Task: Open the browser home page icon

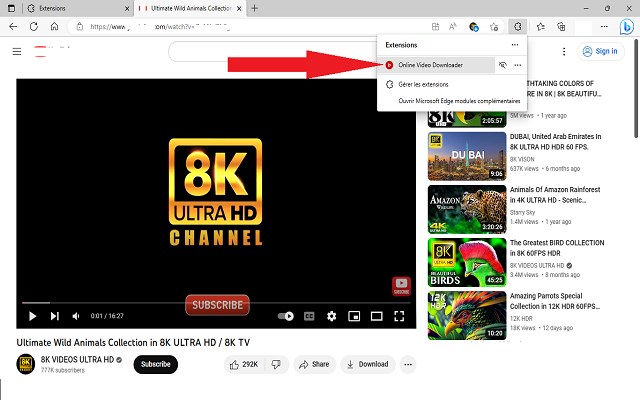Action: point(54,27)
